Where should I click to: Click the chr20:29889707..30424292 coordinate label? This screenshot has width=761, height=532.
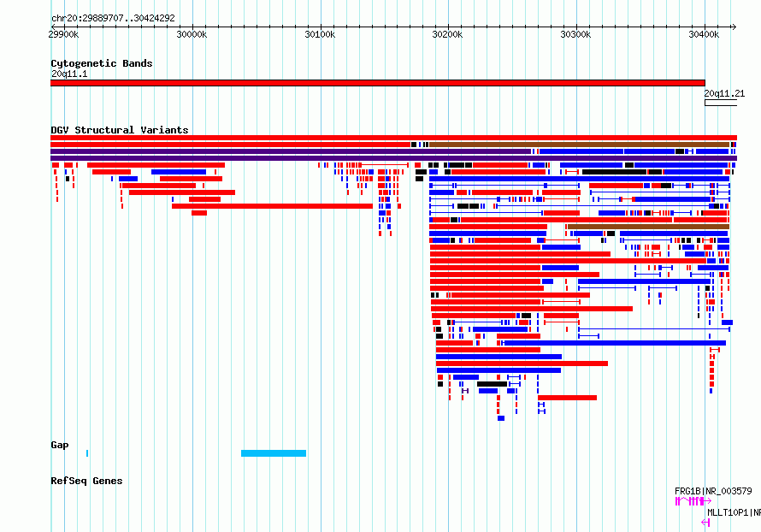(113, 18)
